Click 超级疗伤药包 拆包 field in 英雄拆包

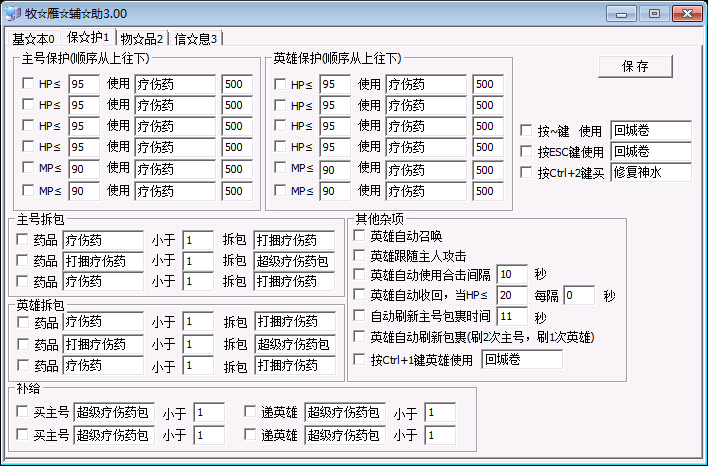coord(295,345)
